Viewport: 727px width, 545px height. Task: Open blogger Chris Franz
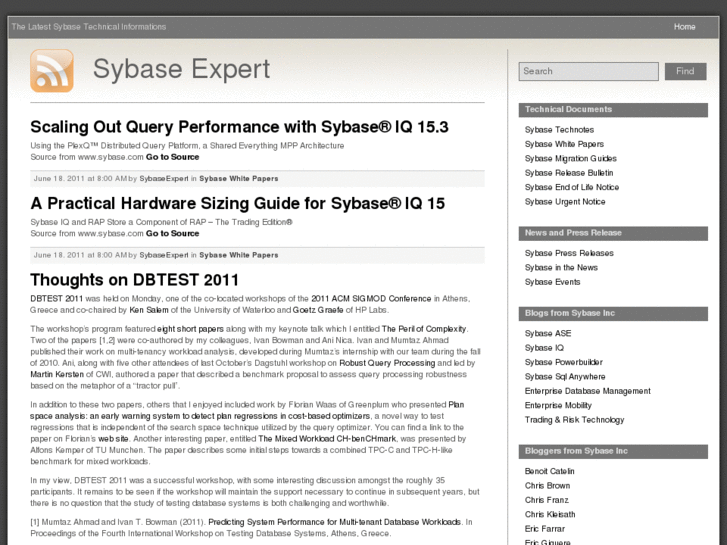(x=547, y=500)
